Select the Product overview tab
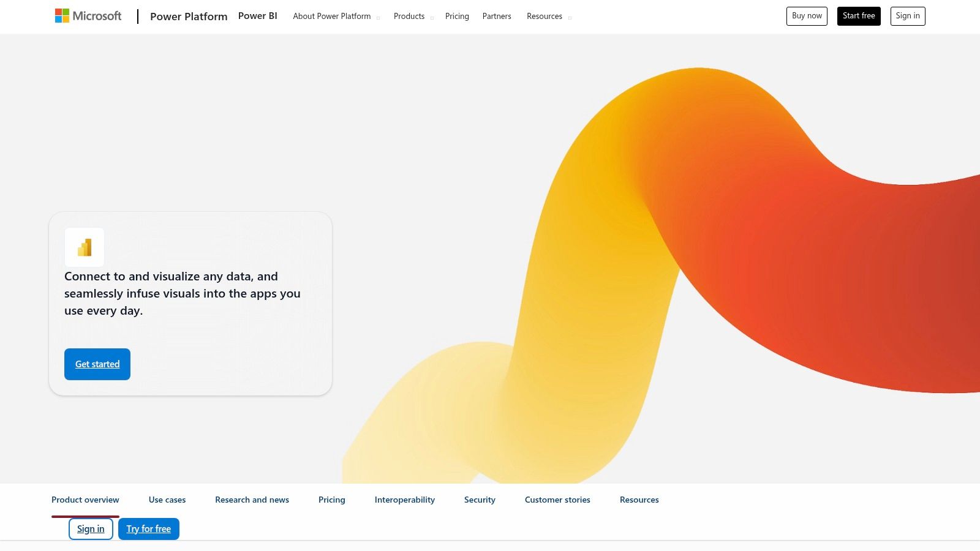 point(85,500)
